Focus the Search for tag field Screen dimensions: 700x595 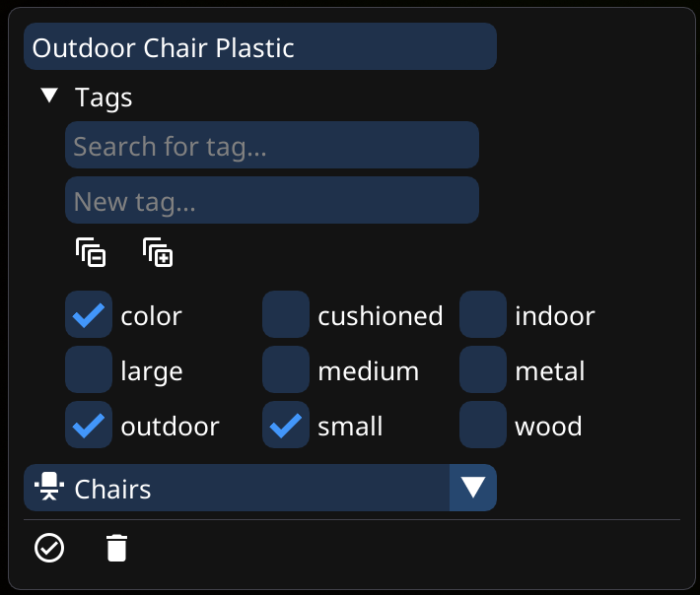click(x=271, y=146)
